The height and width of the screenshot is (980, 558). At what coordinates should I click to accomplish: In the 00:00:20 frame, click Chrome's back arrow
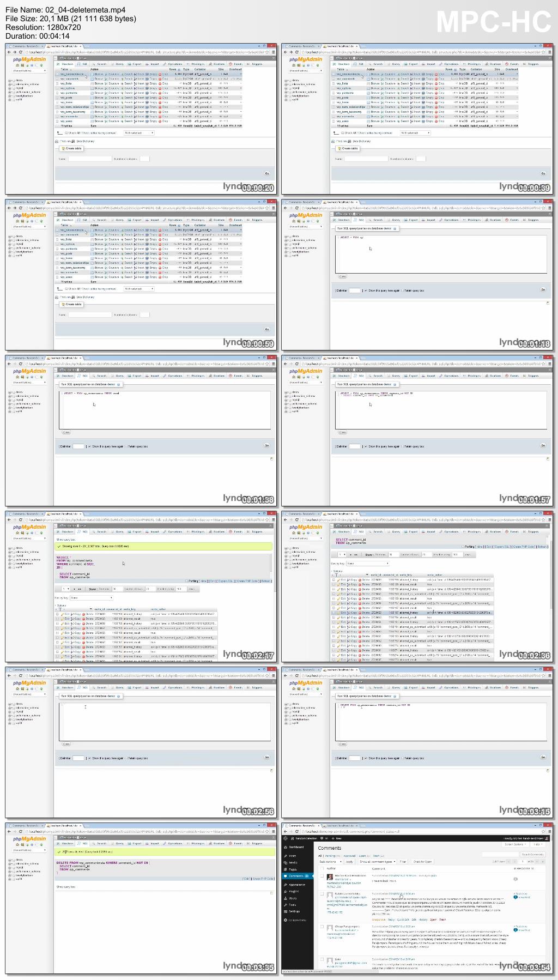pyautogui.click(x=10, y=52)
